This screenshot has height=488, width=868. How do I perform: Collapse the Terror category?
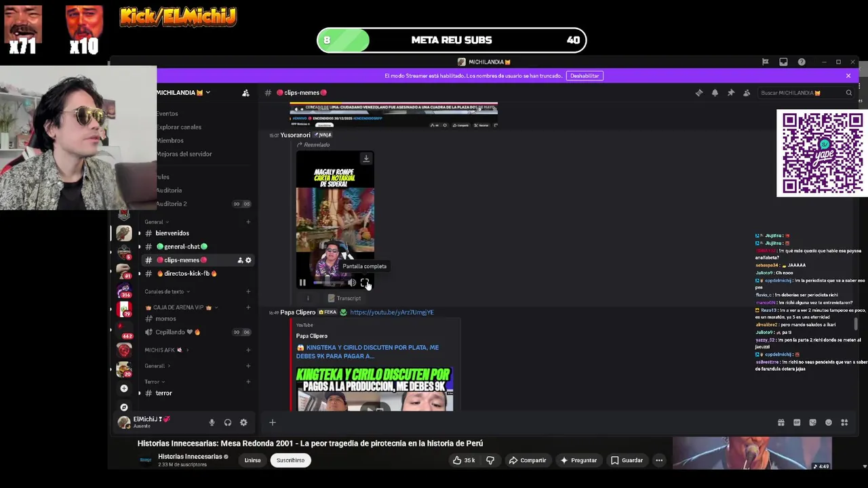155,382
